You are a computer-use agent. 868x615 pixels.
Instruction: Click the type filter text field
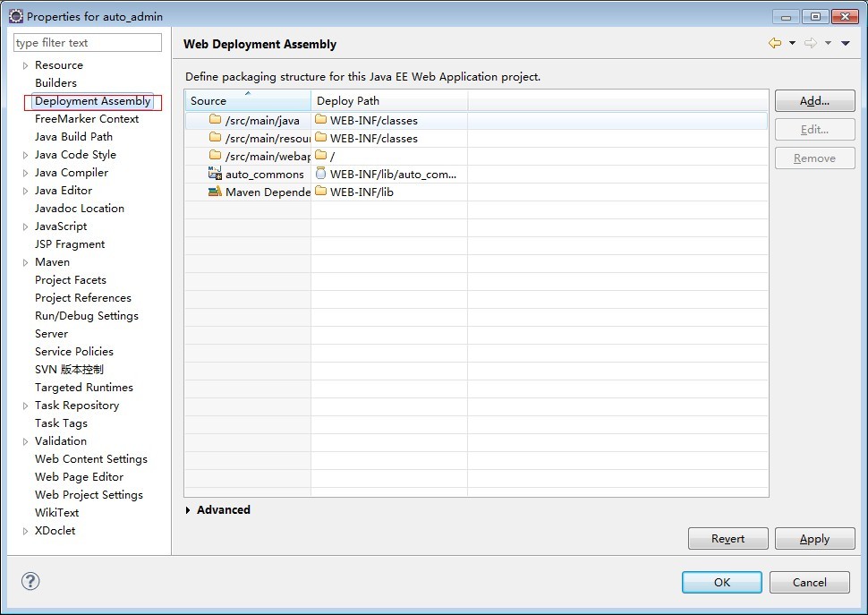pos(88,42)
